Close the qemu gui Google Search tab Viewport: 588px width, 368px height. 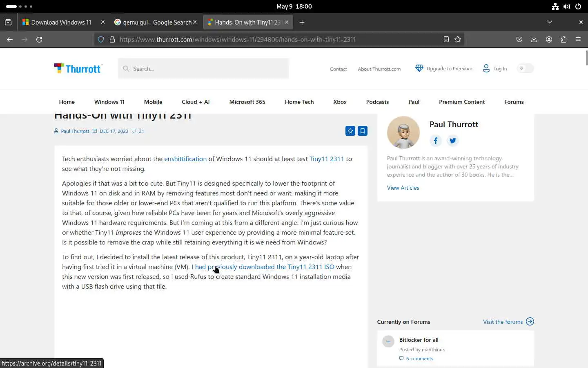pyautogui.click(x=195, y=22)
